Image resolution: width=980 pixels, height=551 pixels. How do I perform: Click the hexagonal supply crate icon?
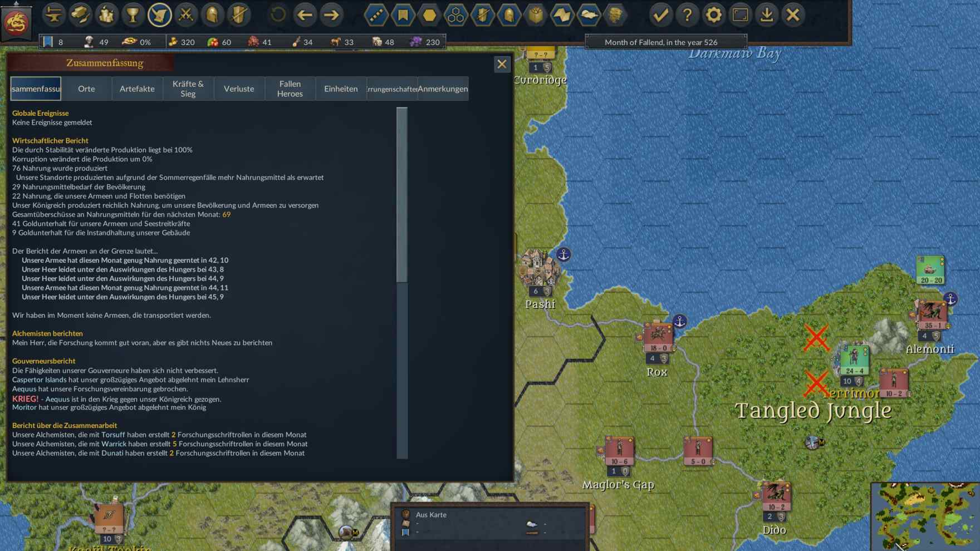click(536, 15)
